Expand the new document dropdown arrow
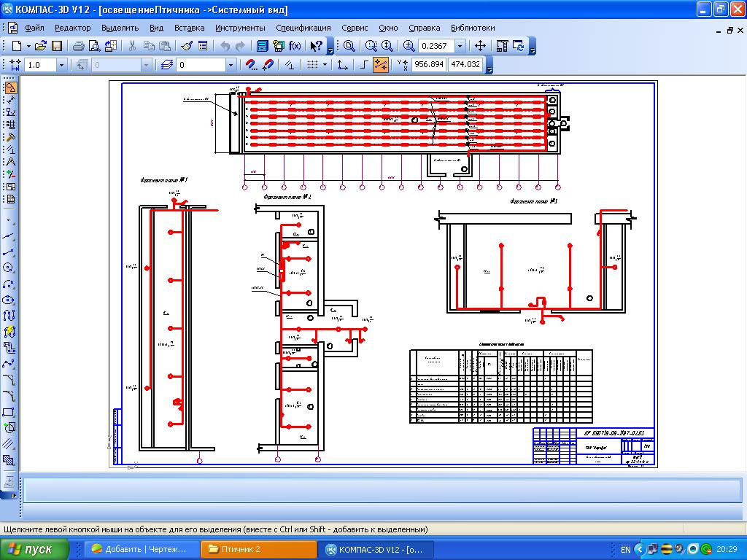The width and height of the screenshot is (747, 560). pos(28,46)
